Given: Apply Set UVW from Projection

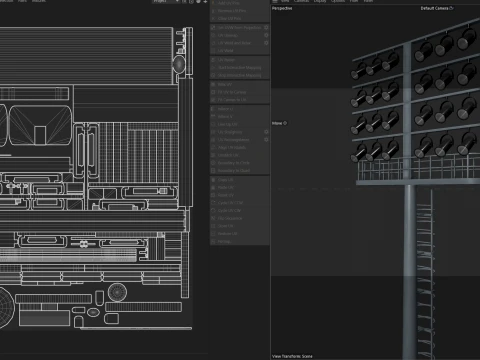Looking at the screenshot, I should pos(236,27).
